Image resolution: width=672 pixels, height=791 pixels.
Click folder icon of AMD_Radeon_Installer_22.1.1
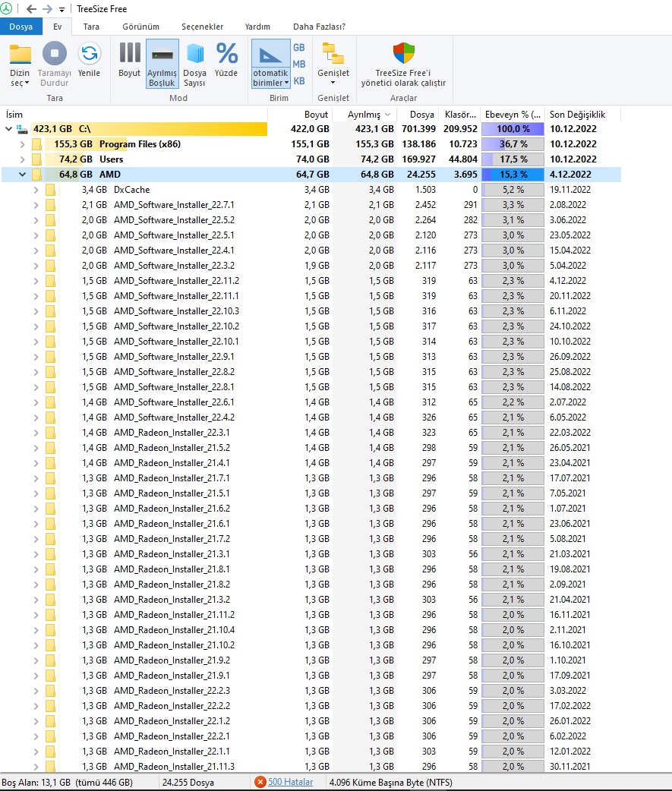[x=50, y=752]
